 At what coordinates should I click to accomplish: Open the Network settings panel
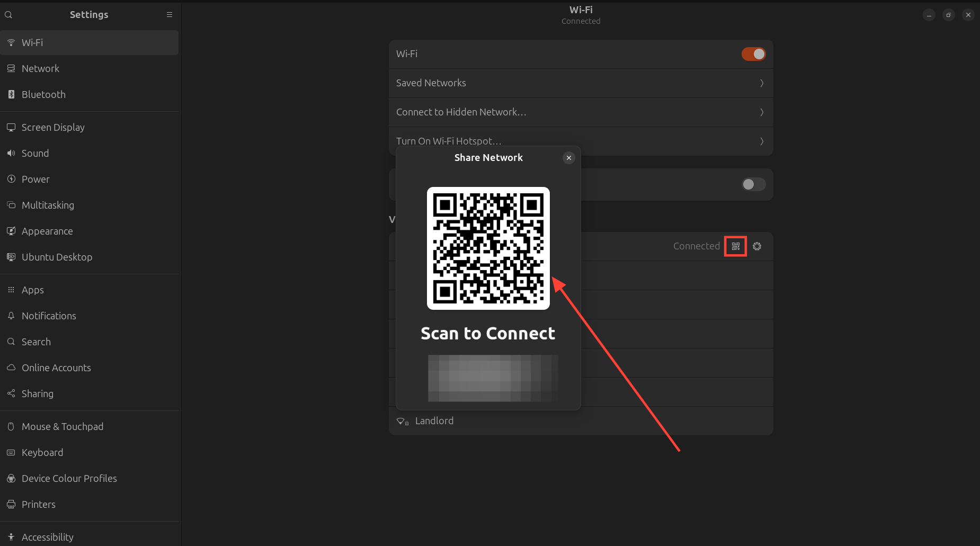[90, 68]
